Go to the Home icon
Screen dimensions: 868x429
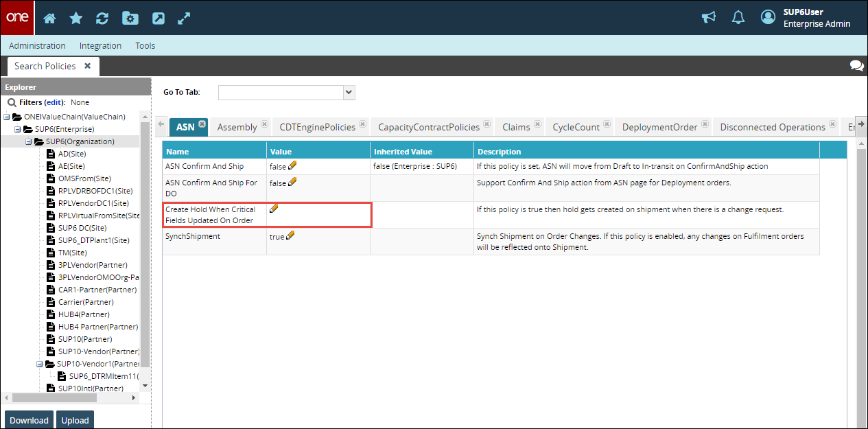49,19
